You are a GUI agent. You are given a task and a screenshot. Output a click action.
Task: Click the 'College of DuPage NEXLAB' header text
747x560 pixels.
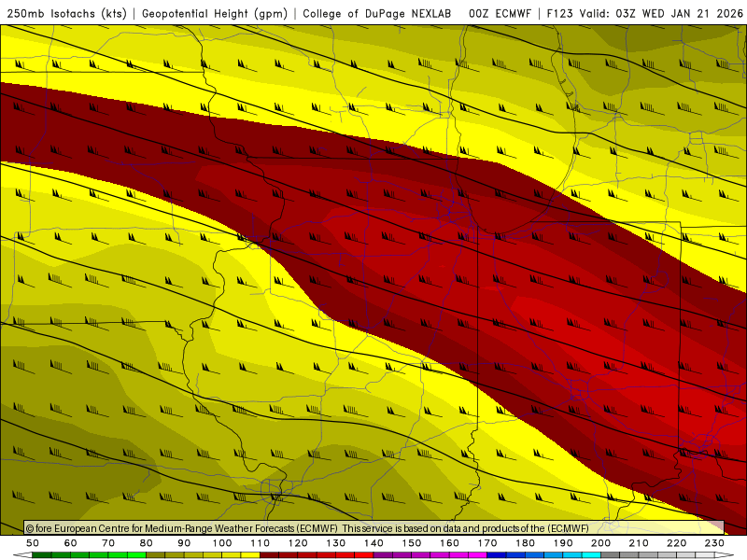click(x=377, y=14)
